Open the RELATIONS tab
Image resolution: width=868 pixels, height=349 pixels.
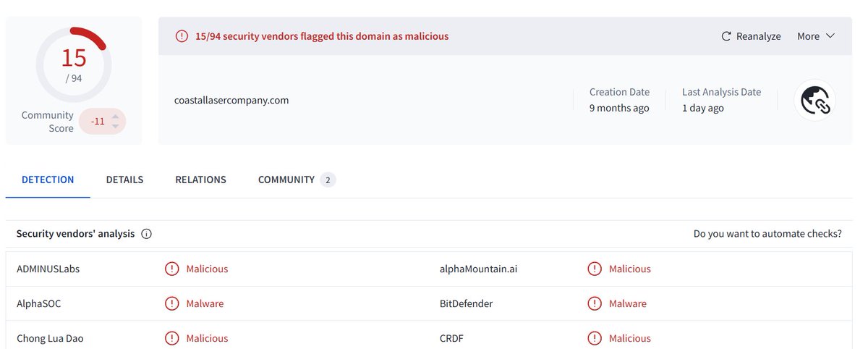(x=200, y=180)
